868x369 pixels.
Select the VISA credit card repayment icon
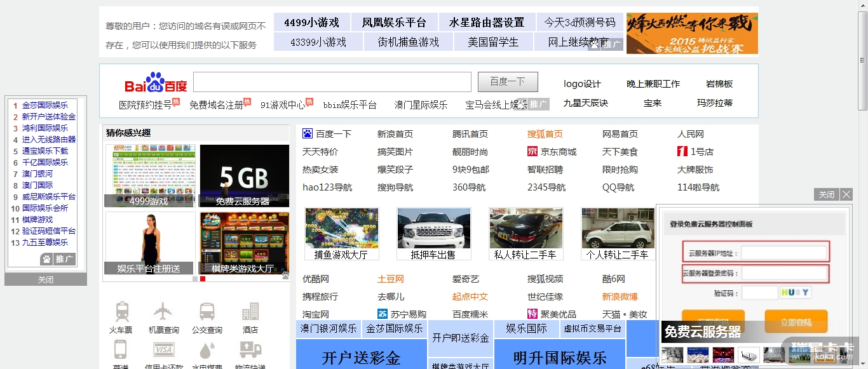pyautogui.click(x=164, y=350)
